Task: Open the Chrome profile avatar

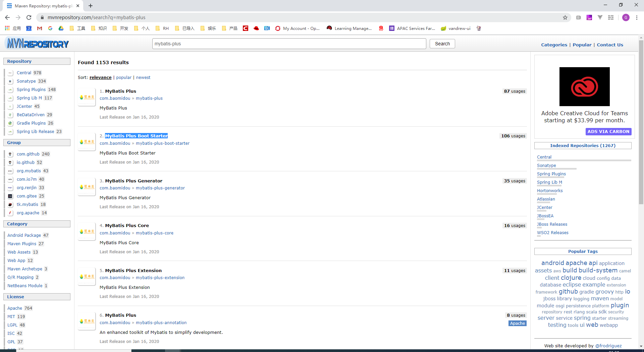Action: pyautogui.click(x=626, y=17)
